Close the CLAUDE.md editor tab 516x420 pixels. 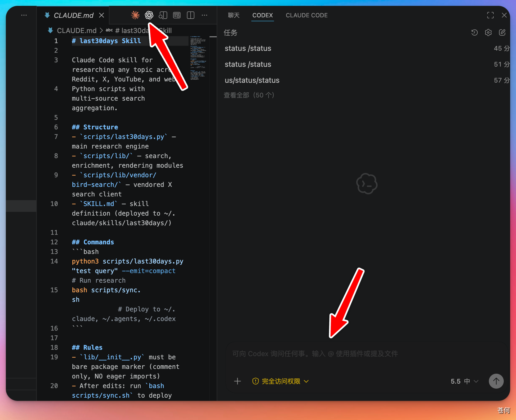click(101, 15)
